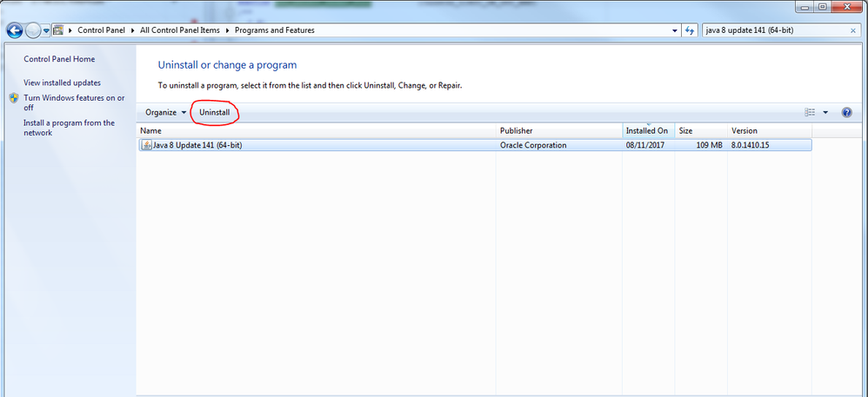868x397 pixels.
Task: Sort by the Version column header
Action: [x=770, y=131]
